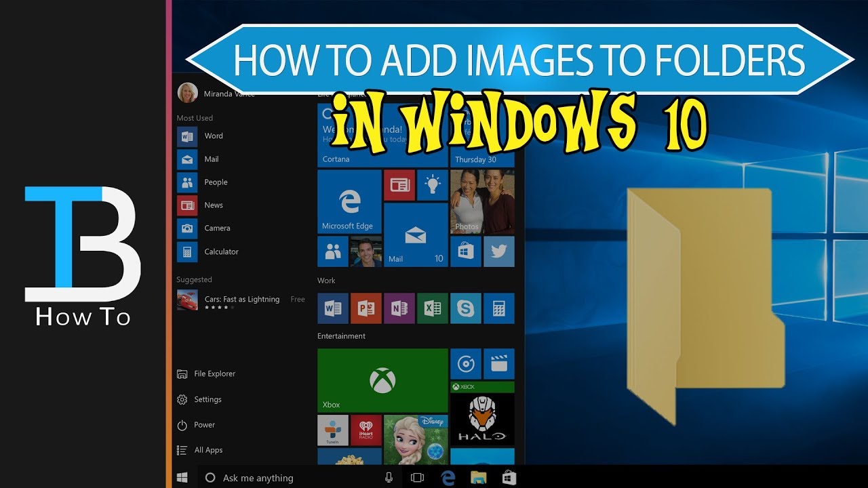Screen dimensions: 868x488
Task: Open the lightbulb tips tile
Action: click(433, 186)
